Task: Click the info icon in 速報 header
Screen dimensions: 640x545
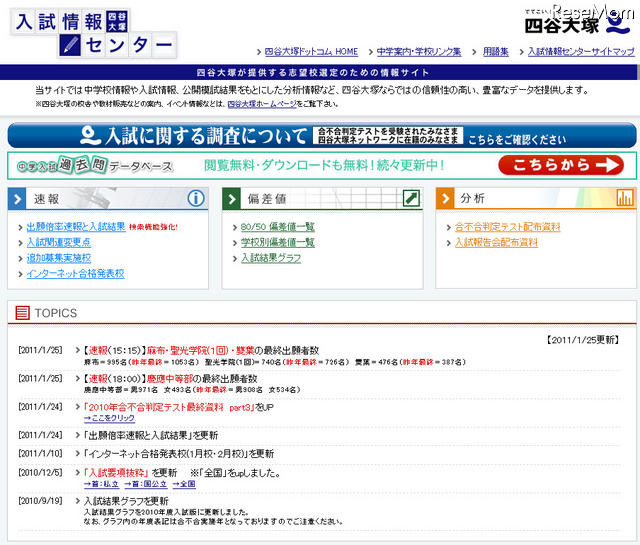Action: (x=196, y=198)
